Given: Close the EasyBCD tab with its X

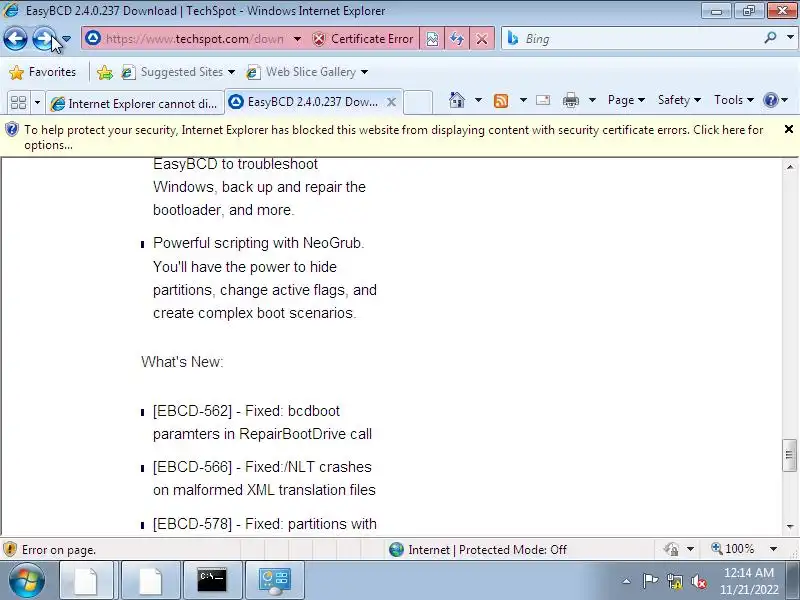Looking at the screenshot, I should click(x=391, y=102).
